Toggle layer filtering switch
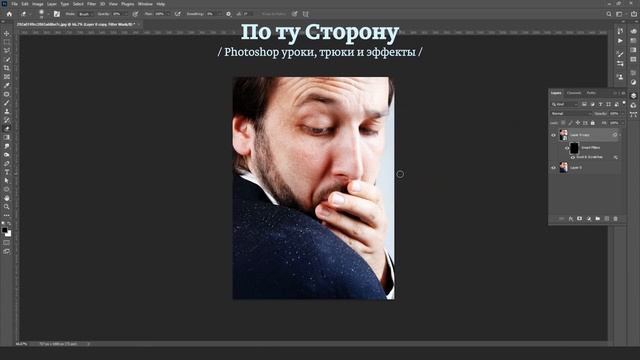Viewport: 640px width, 360px height. click(624, 103)
